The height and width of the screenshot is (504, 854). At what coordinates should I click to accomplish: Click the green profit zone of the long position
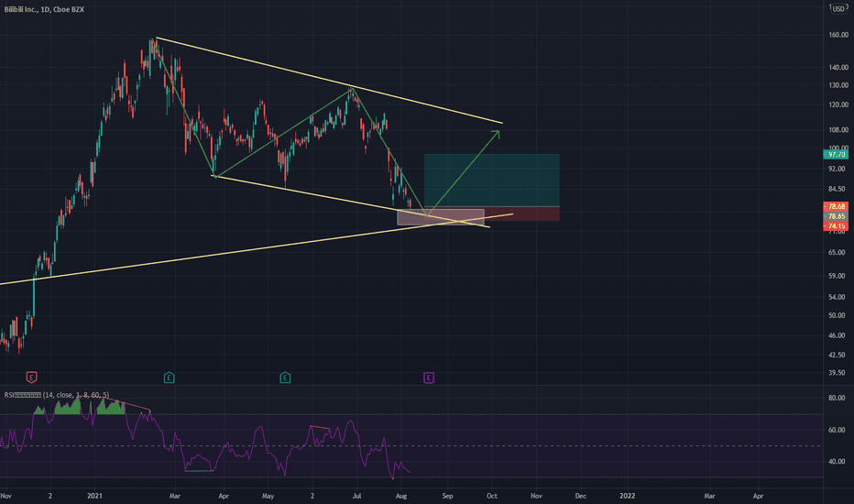click(x=492, y=181)
